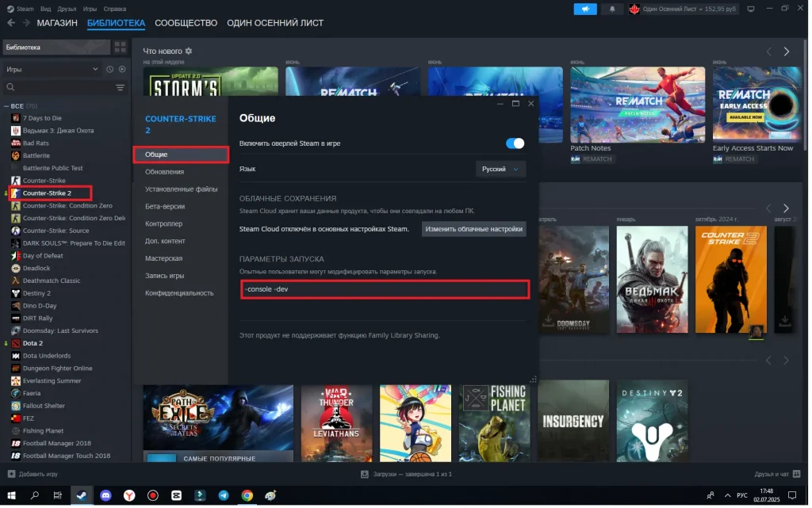Open the Вид menu
The height and width of the screenshot is (508, 812).
(45, 9)
